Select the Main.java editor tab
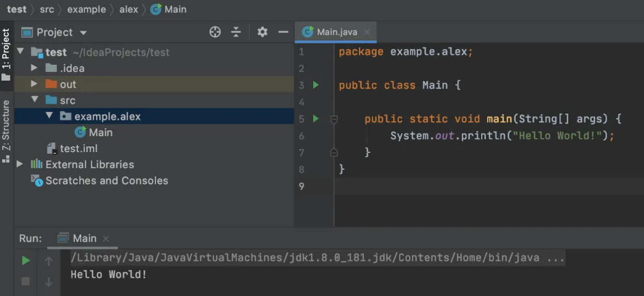This screenshot has width=644, height=296. click(x=335, y=32)
